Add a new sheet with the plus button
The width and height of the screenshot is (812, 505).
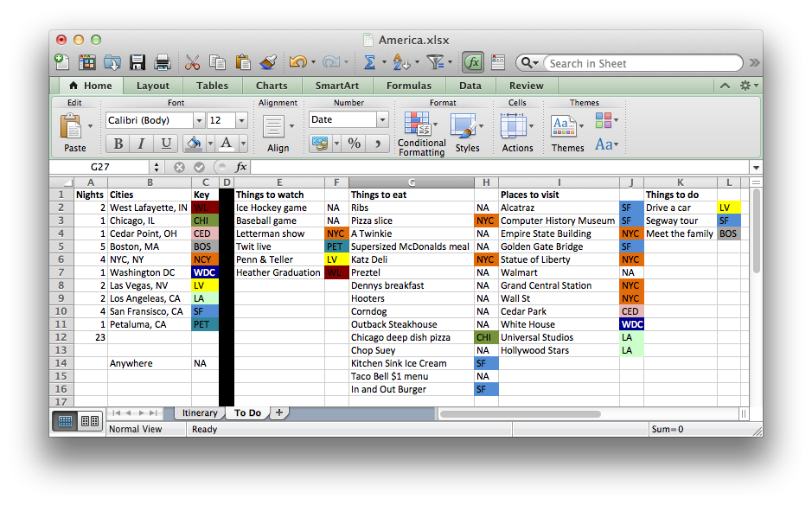coord(279,412)
